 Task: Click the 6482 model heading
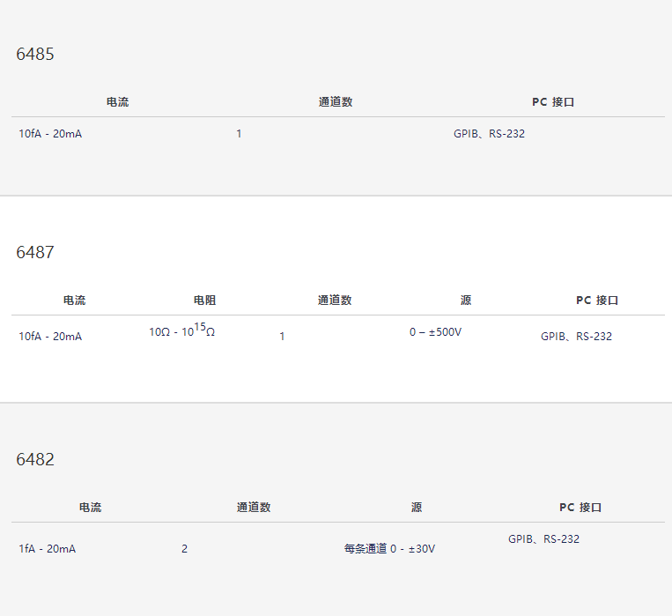(x=35, y=459)
